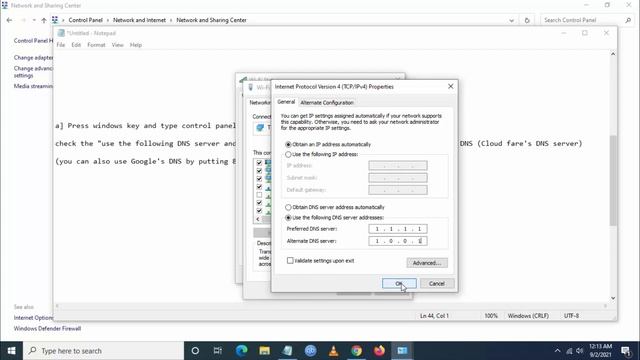
Task: Click 100% zoom in Notepad status bar
Action: [491, 316]
